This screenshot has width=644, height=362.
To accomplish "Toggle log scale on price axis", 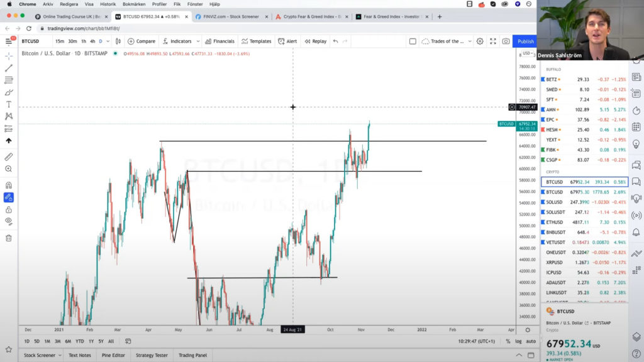I will click(518, 341).
